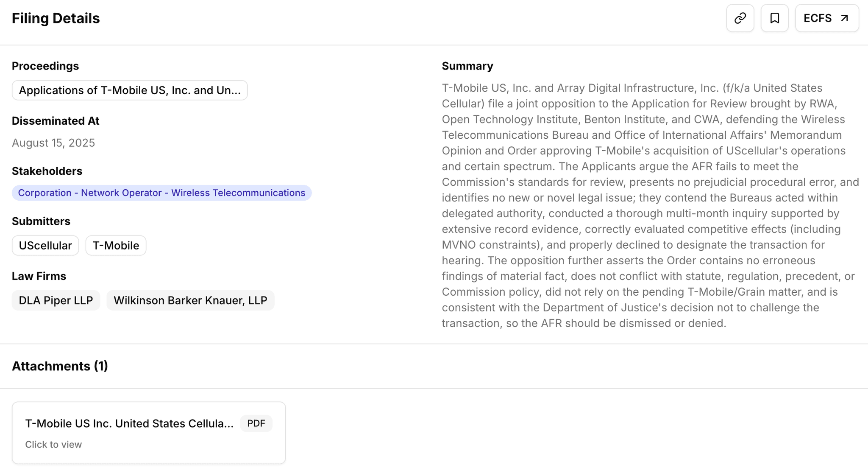Click the bookmark icon to save filing
Viewport: 868px width, 476px height.
point(774,18)
